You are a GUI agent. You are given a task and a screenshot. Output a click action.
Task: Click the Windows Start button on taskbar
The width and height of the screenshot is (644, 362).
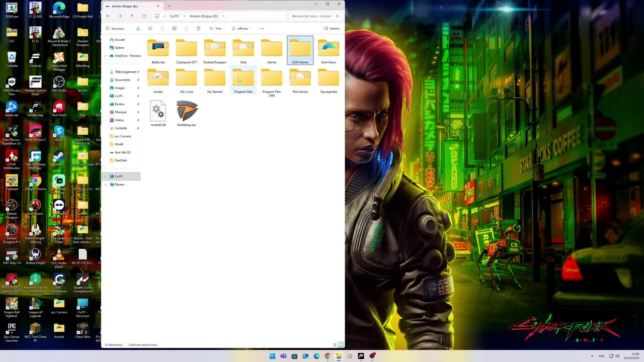[272, 356]
